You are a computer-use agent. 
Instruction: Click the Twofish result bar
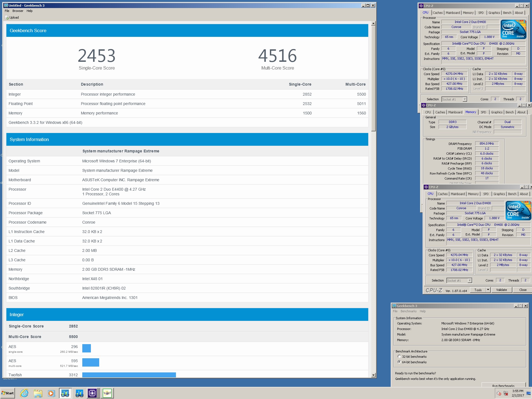pyautogui.click(x=129, y=375)
